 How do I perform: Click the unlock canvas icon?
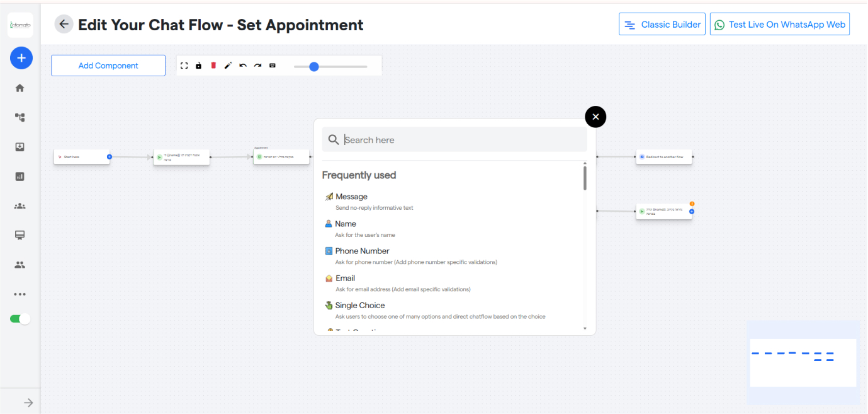[199, 66]
